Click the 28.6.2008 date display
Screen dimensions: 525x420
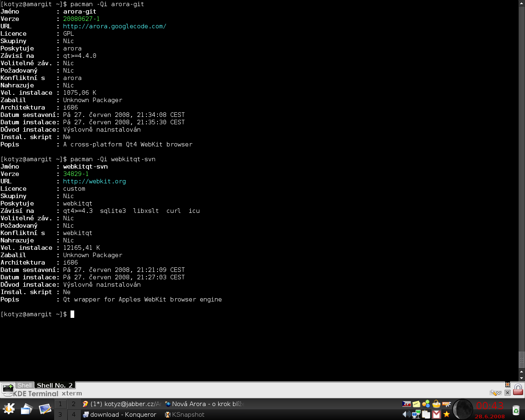[490, 416]
